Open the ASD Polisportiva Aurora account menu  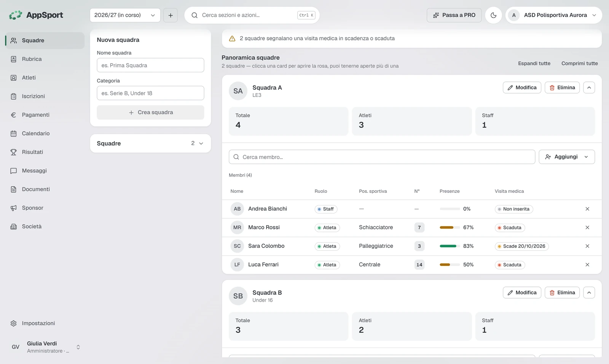(x=553, y=15)
